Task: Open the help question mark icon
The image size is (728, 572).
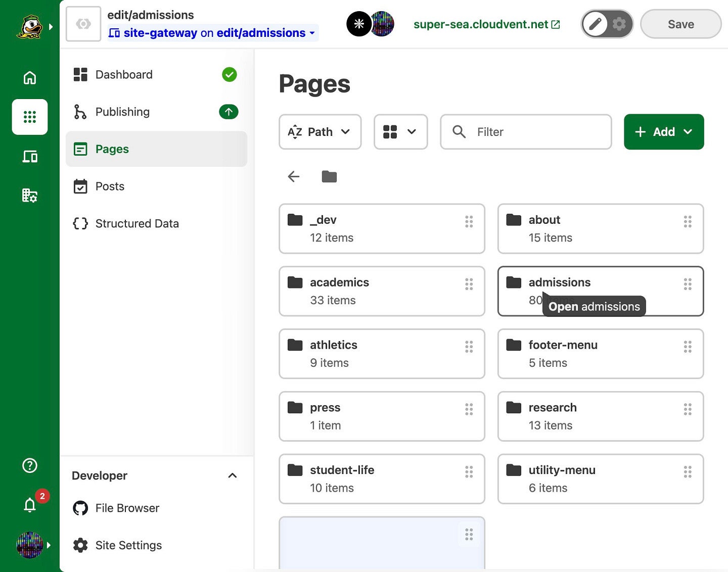Action: point(30,465)
